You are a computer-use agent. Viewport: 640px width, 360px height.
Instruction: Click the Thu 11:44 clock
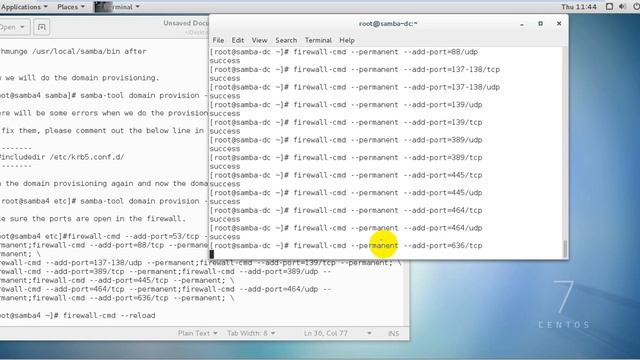(579, 7)
